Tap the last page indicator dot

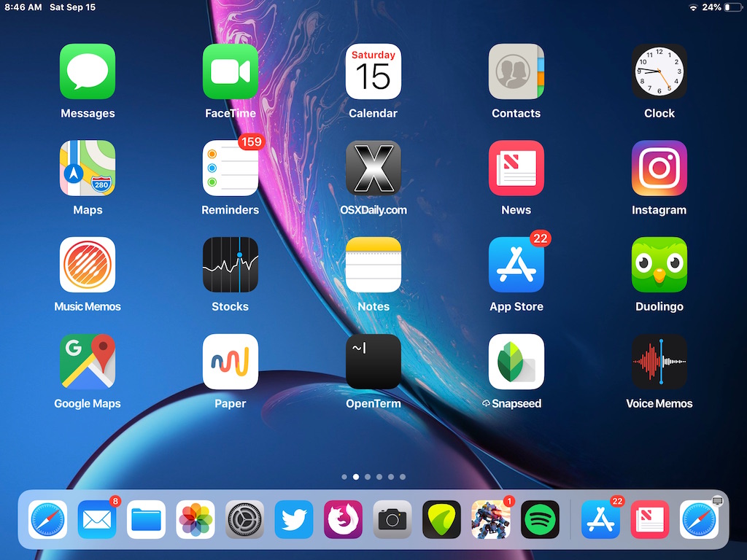pyautogui.click(x=403, y=477)
